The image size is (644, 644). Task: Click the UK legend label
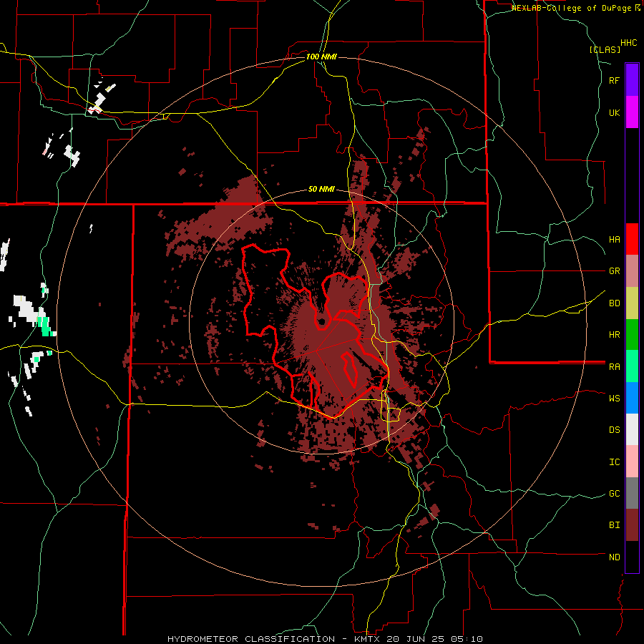[614, 113]
